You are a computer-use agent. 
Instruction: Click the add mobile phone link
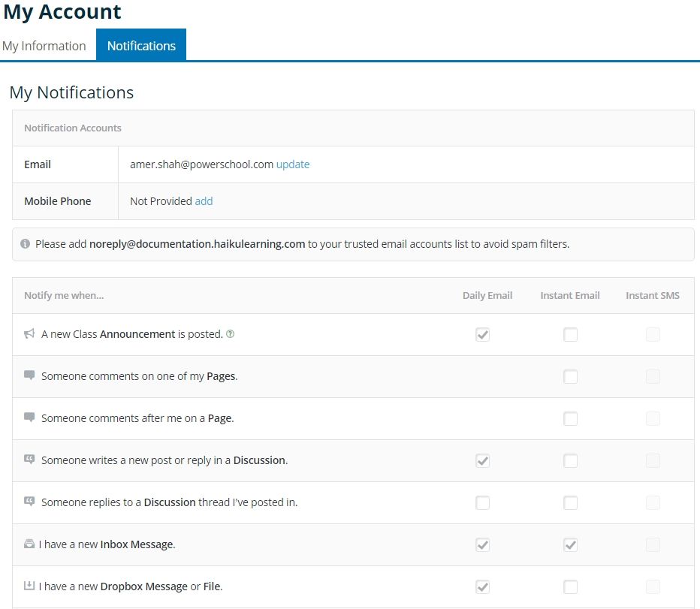click(x=204, y=201)
